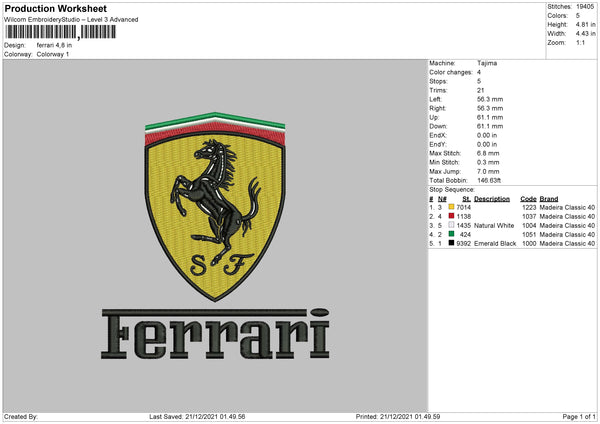Click the 'Trims:' label

(x=438, y=90)
